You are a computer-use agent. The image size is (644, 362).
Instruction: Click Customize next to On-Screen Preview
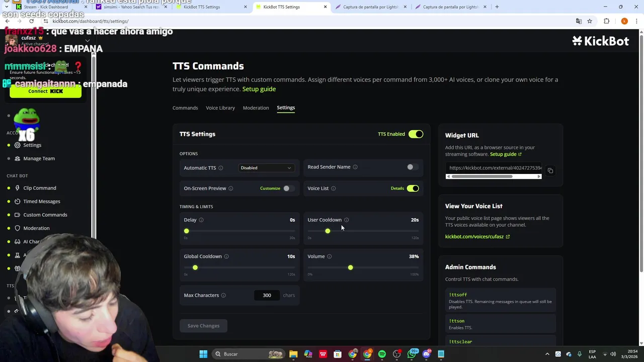(x=270, y=189)
